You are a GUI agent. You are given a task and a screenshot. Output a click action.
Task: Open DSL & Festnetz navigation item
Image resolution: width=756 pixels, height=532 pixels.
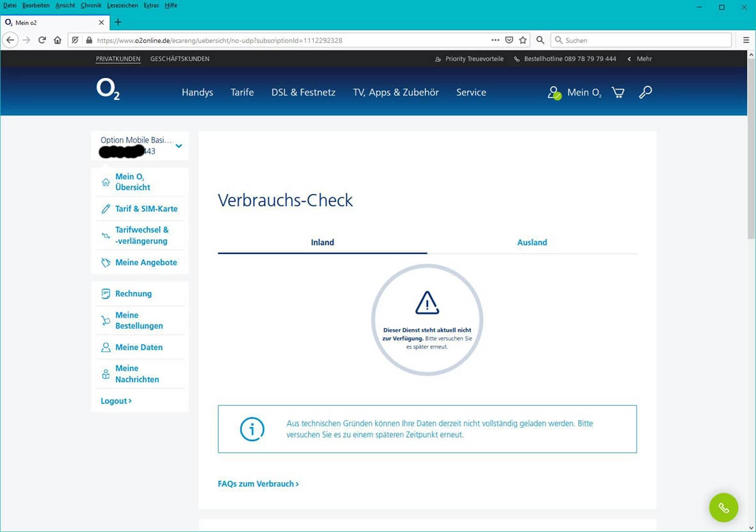tap(303, 92)
